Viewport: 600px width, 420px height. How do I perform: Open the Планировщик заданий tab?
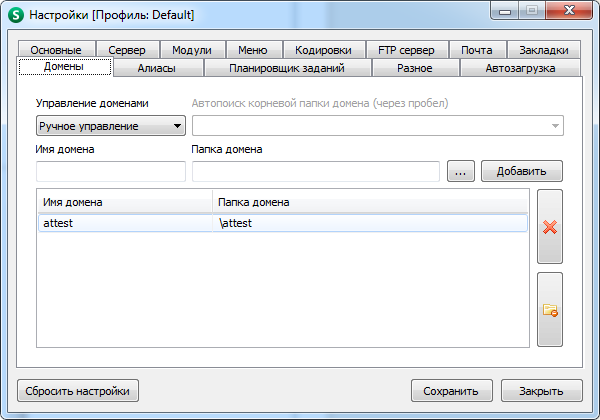pyautogui.click(x=287, y=68)
